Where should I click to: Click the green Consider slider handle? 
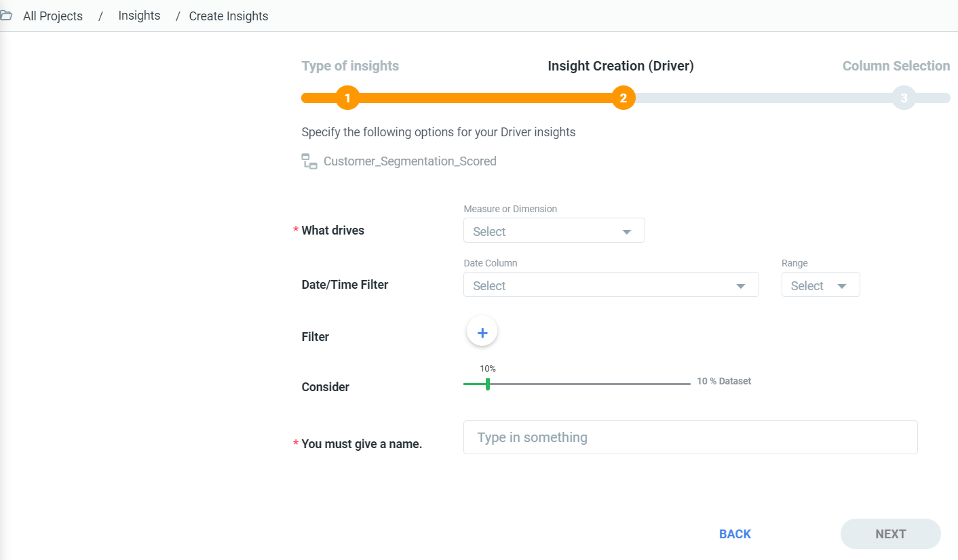(x=488, y=384)
